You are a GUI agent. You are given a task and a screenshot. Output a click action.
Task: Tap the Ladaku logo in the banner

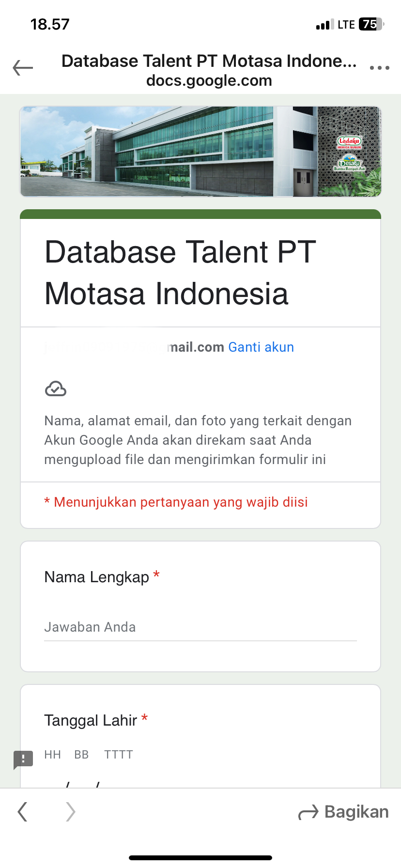coord(349,142)
